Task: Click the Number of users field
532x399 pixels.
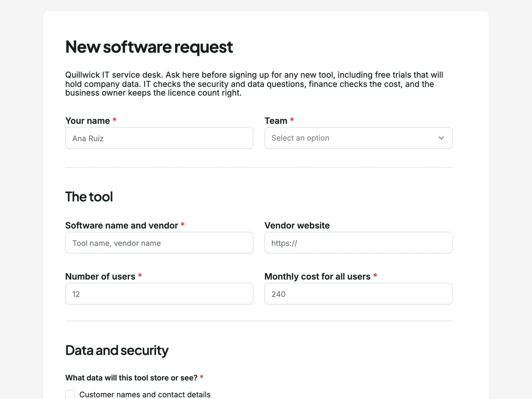Action: coord(159,294)
